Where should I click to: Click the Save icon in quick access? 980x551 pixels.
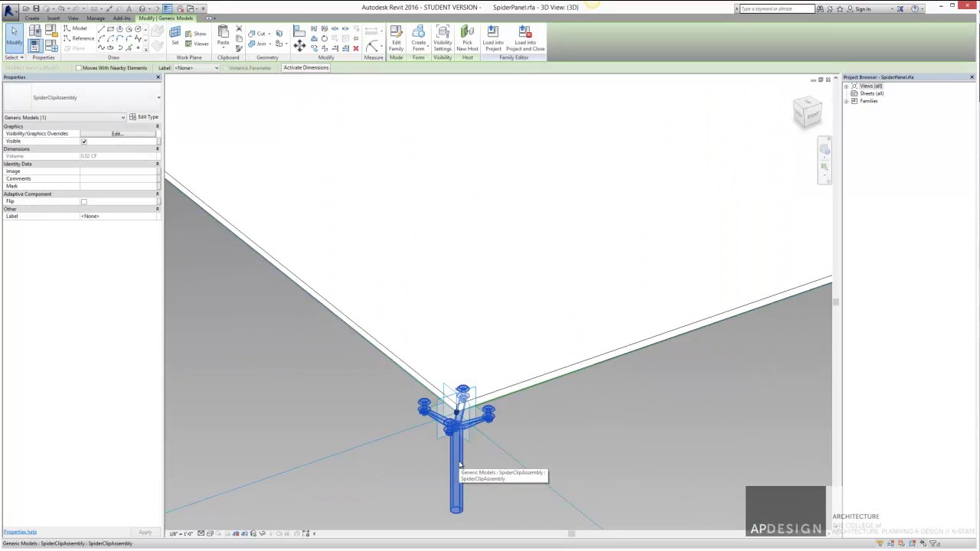point(36,8)
